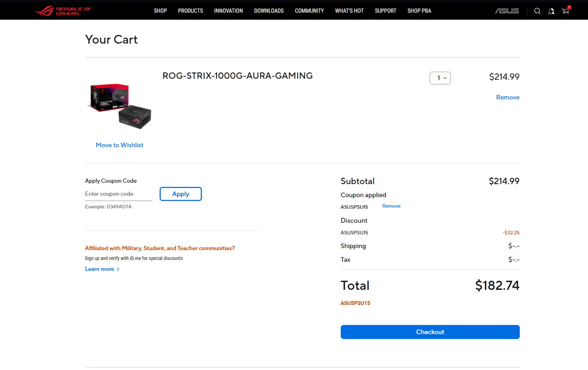The image size is (588, 370).
Task: Click the Republic of Gamers logo
Action: [x=63, y=11]
